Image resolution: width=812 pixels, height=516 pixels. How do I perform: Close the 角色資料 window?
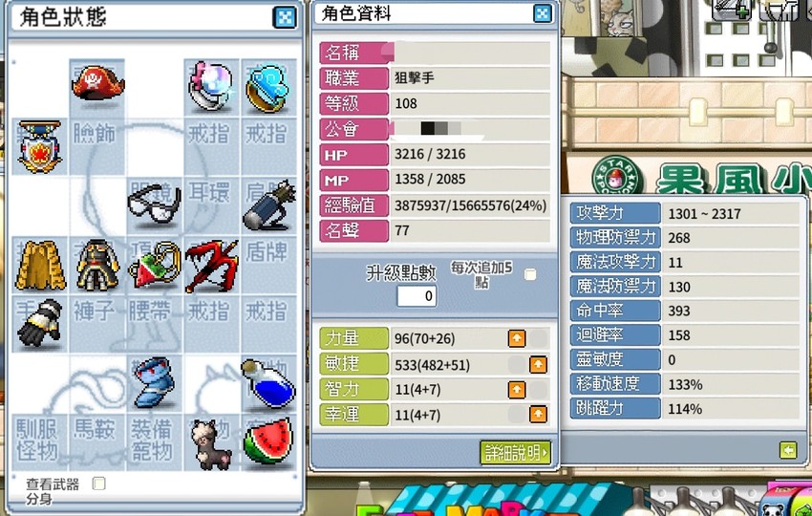543,13
